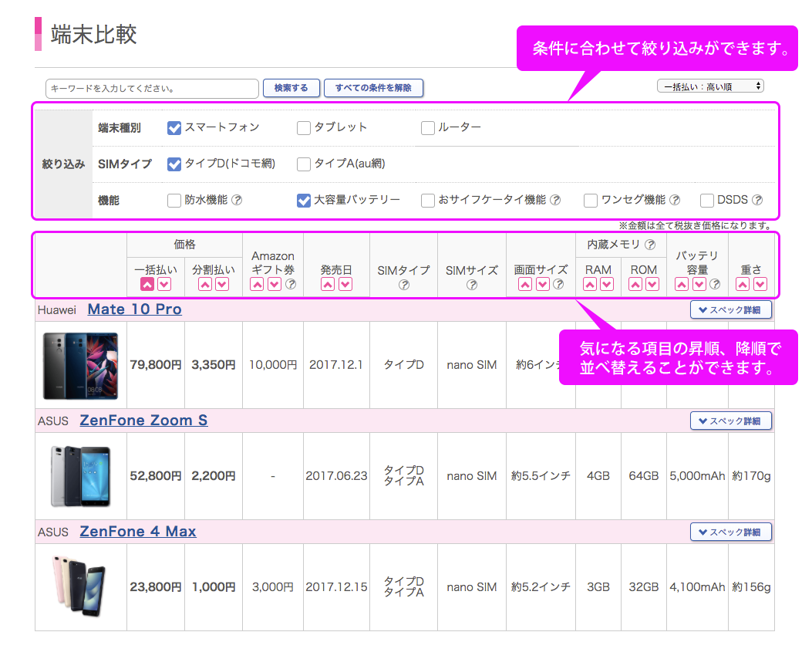Enable the 防水機能 filter checkbox
812x659 pixels.
pyautogui.click(x=174, y=201)
